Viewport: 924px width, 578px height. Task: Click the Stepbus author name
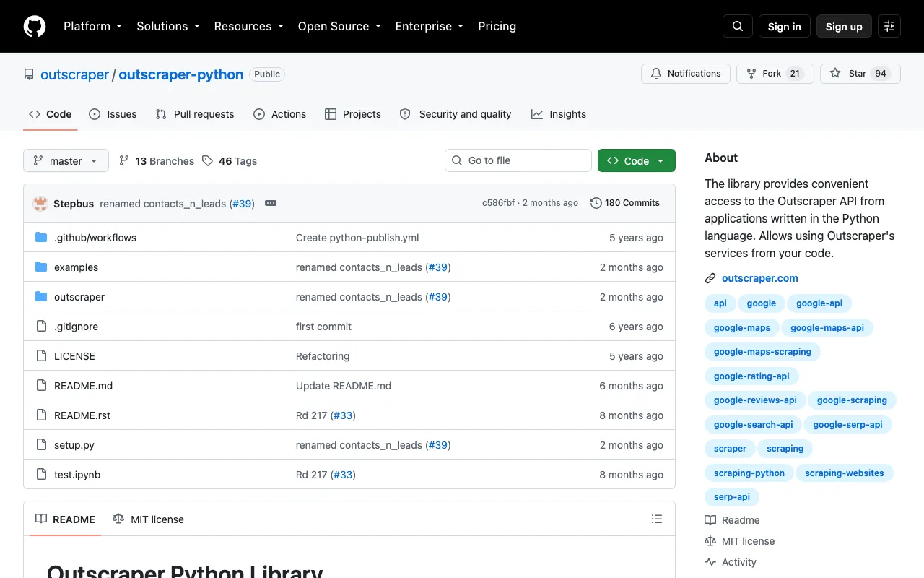coord(74,204)
